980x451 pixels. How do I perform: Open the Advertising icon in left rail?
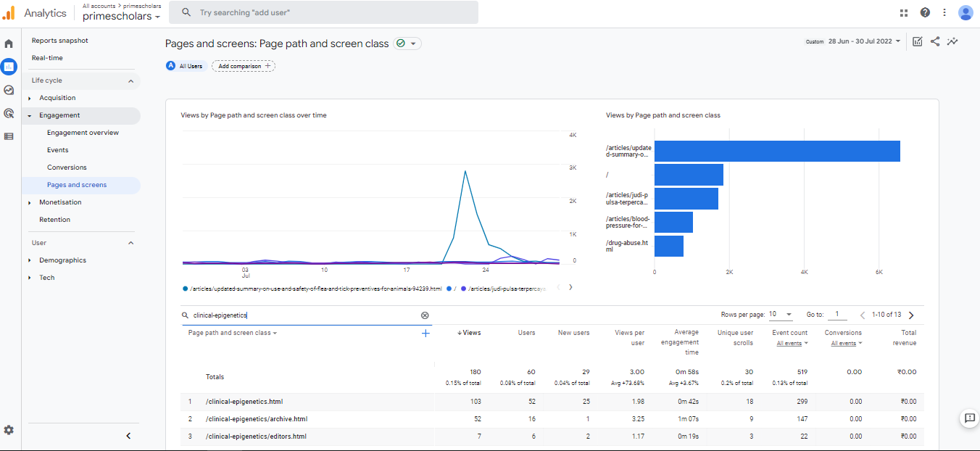pyautogui.click(x=9, y=113)
